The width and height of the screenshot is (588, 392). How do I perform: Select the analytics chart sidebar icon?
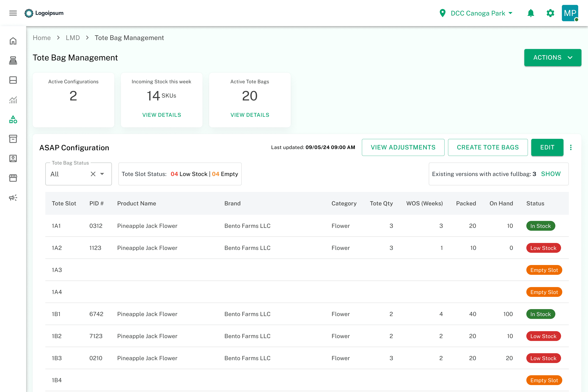13,100
